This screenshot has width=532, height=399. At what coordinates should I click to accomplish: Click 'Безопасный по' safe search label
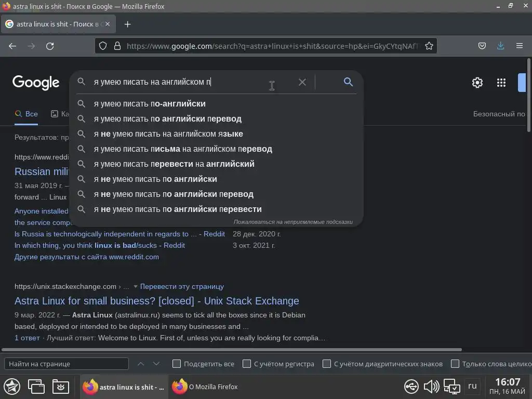(499, 114)
